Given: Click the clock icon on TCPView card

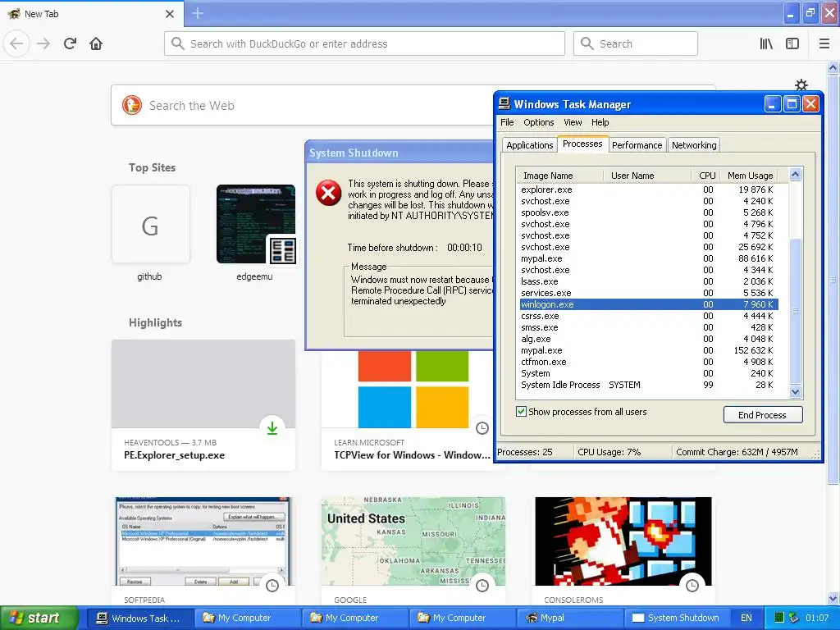Looking at the screenshot, I should 482,427.
